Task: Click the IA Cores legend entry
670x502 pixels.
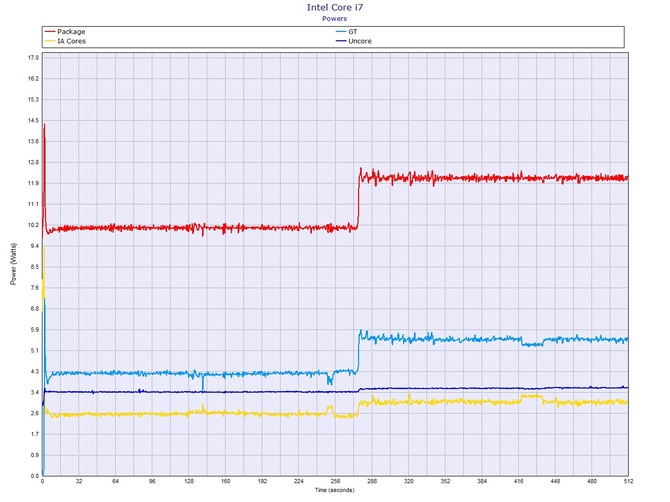Action: pyautogui.click(x=65, y=41)
